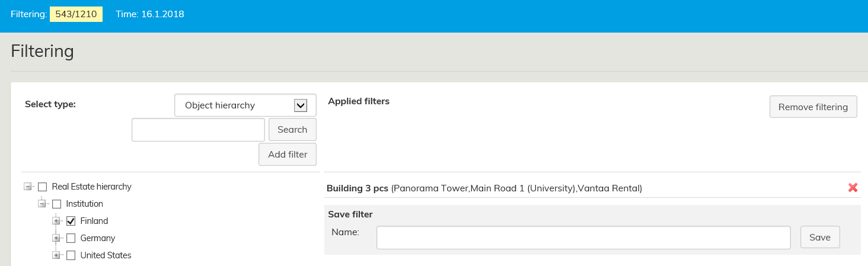Screen dimensions: 868x266
Task: Focus the filter Name input field
Action: point(583,237)
